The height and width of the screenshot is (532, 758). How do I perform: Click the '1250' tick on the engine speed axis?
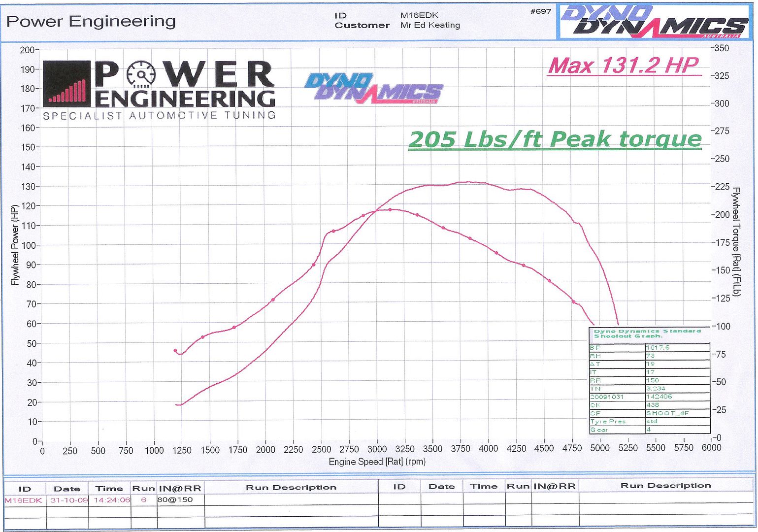(x=182, y=450)
